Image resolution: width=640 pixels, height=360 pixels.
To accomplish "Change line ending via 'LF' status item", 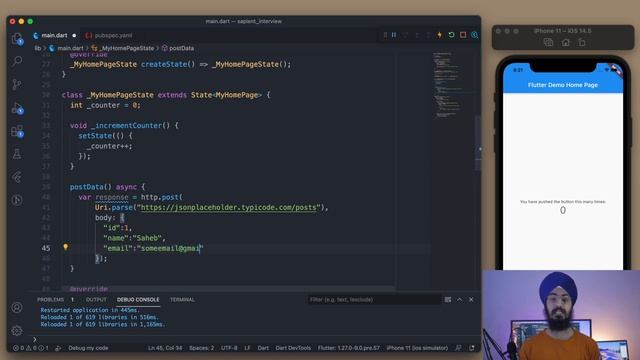I will point(247,348).
